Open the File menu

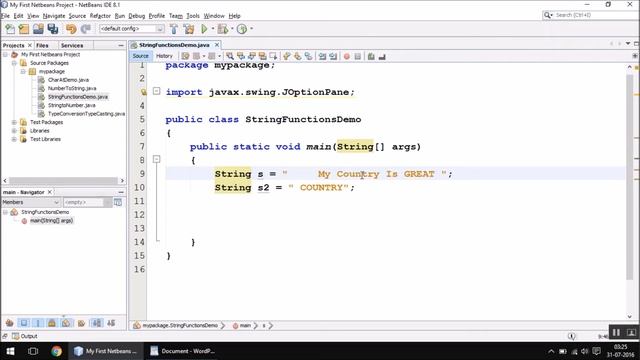click(x=6, y=16)
